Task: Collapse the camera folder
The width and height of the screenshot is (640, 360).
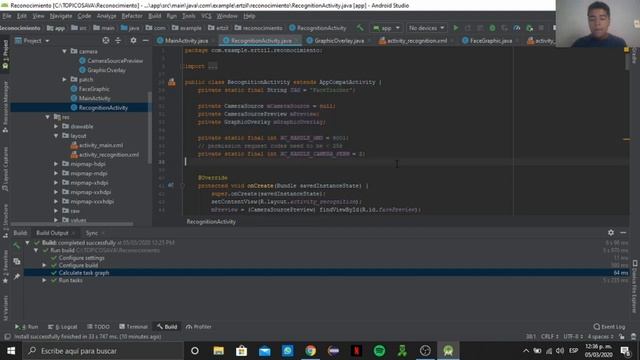Action: (64, 51)
